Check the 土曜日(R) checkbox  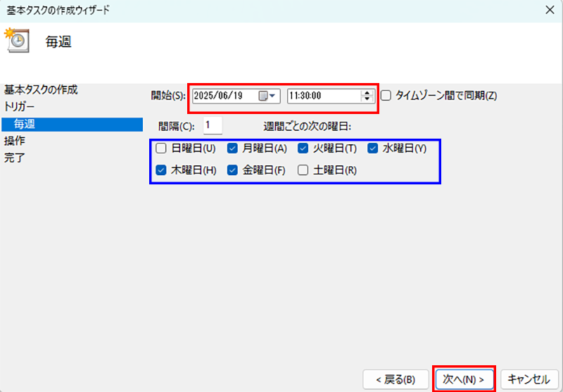click(x=303, y=170)
